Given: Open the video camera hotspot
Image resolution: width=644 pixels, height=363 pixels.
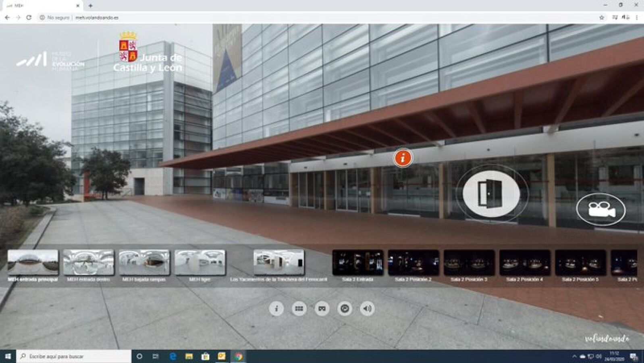Looking at the screenshot, I should click(x=600, y=209).
